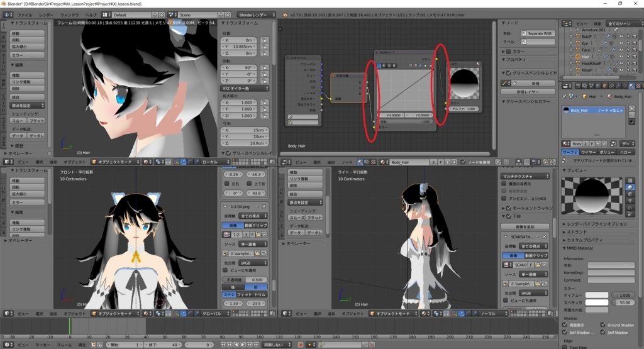Viewport: 644px width, 349px height.
Task: Click the position Y -10.865cm field
Action: 240,47
